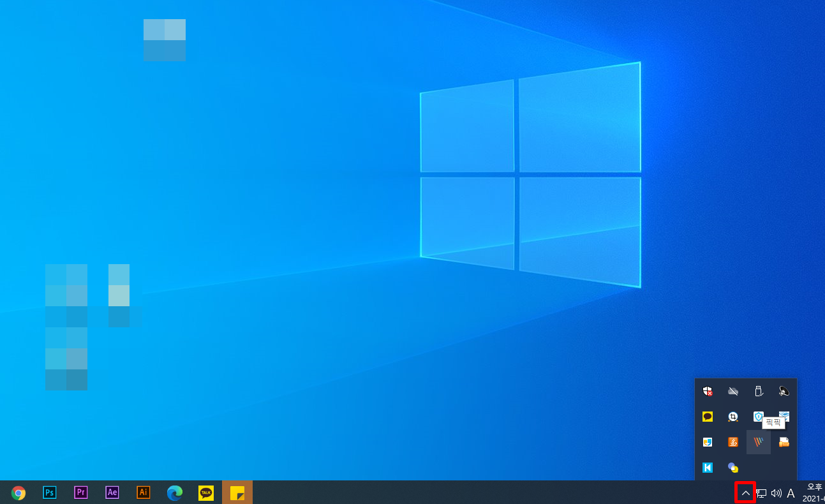Switch to the Sticky Notes taskbar app
This screenshot has width=825, height=504.
pyautogui.click(x=237, y=493)
